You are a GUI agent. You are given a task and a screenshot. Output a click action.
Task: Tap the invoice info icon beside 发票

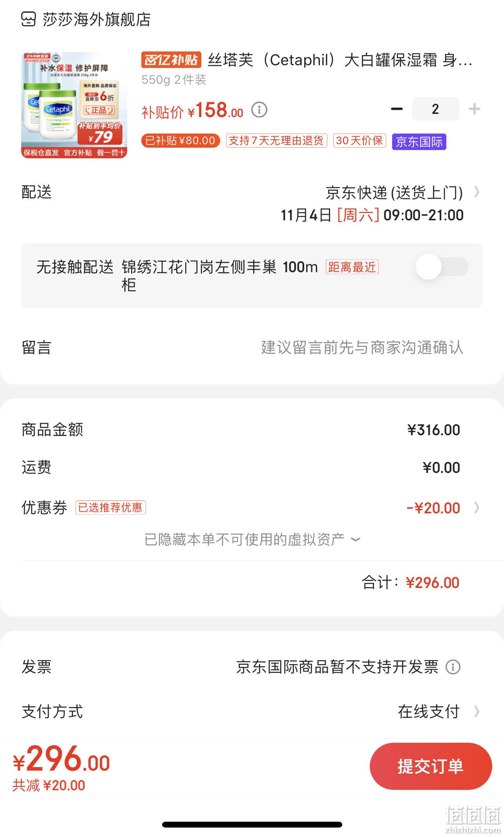[x=453, y=667]
